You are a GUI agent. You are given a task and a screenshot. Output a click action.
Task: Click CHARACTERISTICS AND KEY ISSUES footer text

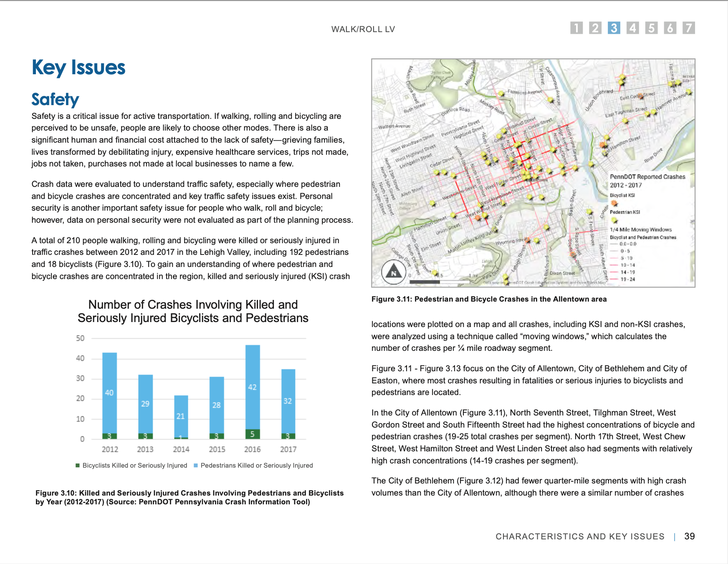click(580, 536)
